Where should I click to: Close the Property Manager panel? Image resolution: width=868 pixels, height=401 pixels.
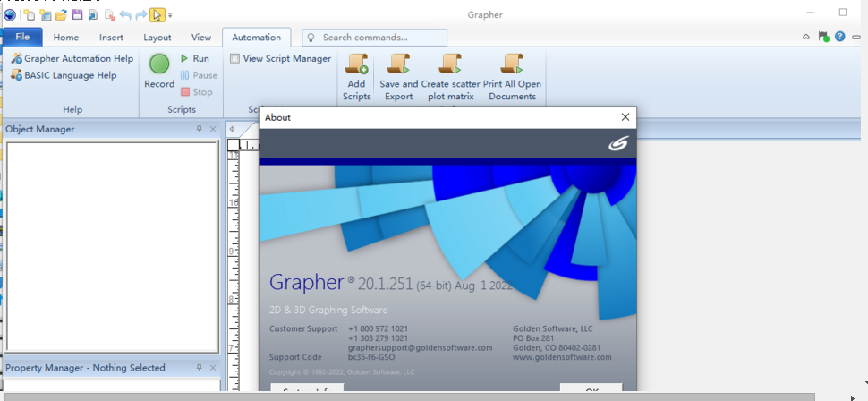coord(213,367)
